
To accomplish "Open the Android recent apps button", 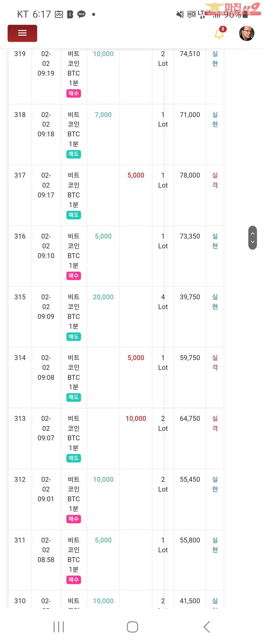I will 59,627.
